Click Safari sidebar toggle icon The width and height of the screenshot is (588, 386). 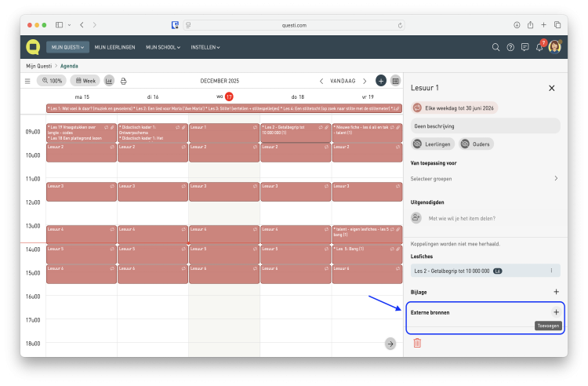tap(60, 25)
